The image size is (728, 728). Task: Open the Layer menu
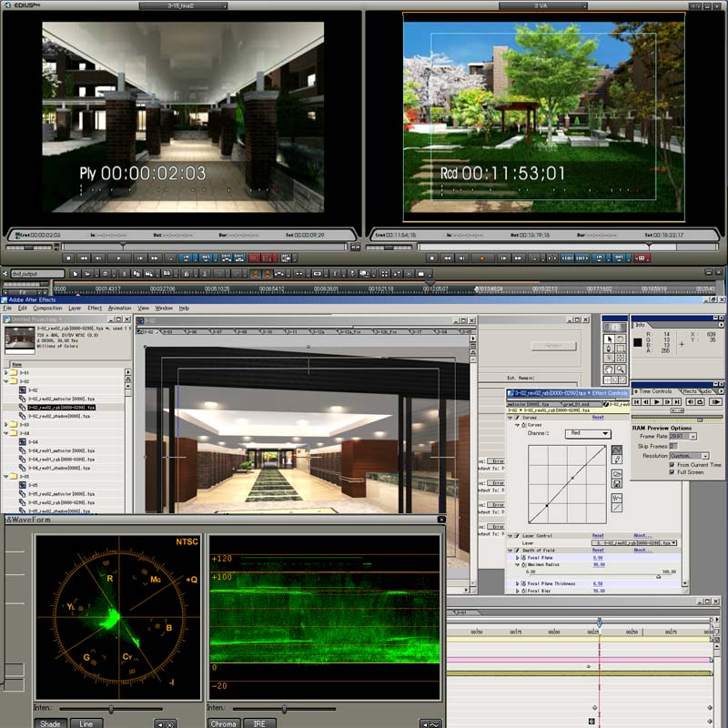(x=75, y=308)
